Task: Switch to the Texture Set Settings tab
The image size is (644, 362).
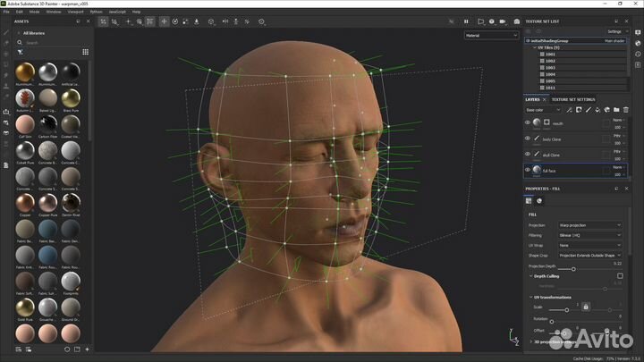Action: point(573,99)
